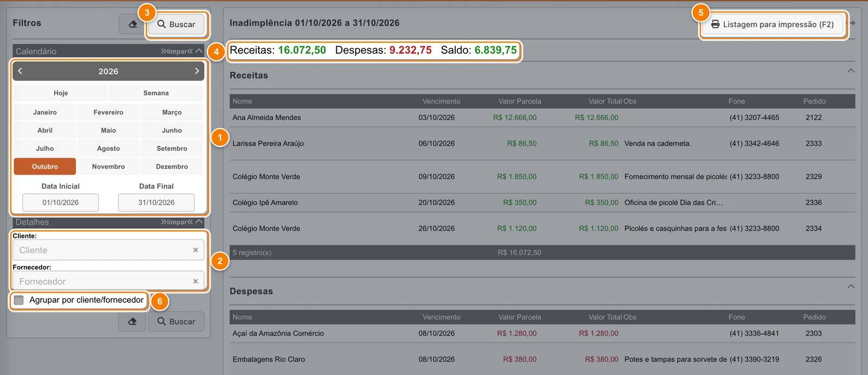The image size is (868, 375).
Task: Click Açaí da Amazônia Comércio in Despesas
Action: point(278,333)
